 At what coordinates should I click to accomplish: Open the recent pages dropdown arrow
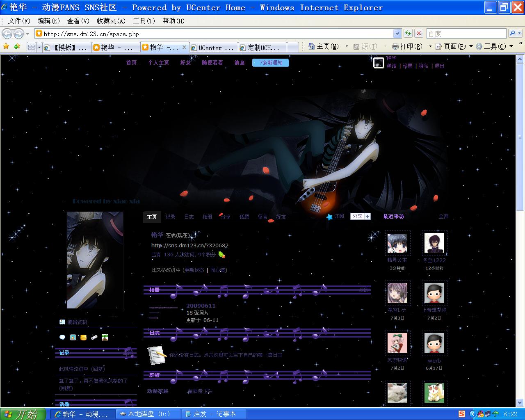coord(28,34)
